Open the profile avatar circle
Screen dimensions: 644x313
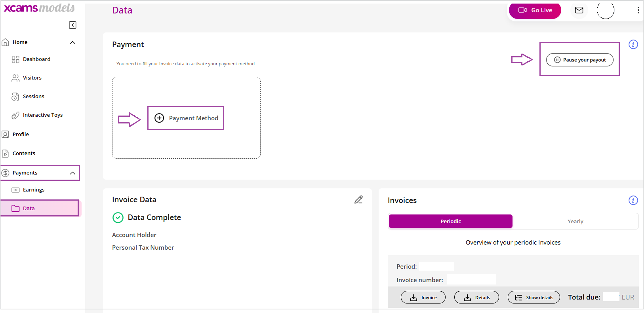tap(606, 10)
